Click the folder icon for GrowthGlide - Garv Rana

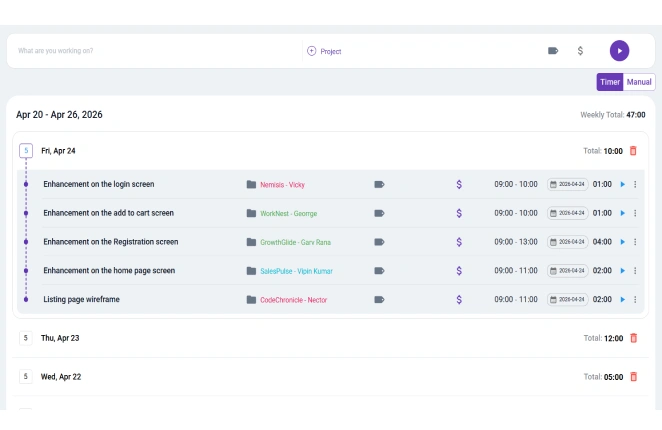(x=251, y=242)
